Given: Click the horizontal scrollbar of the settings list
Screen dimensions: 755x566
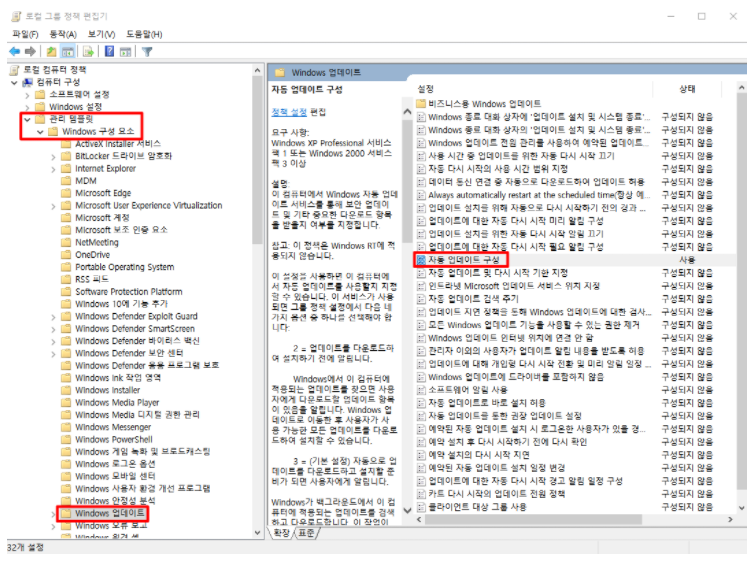Looking at the screenshot, I should (x=533, y=520).
